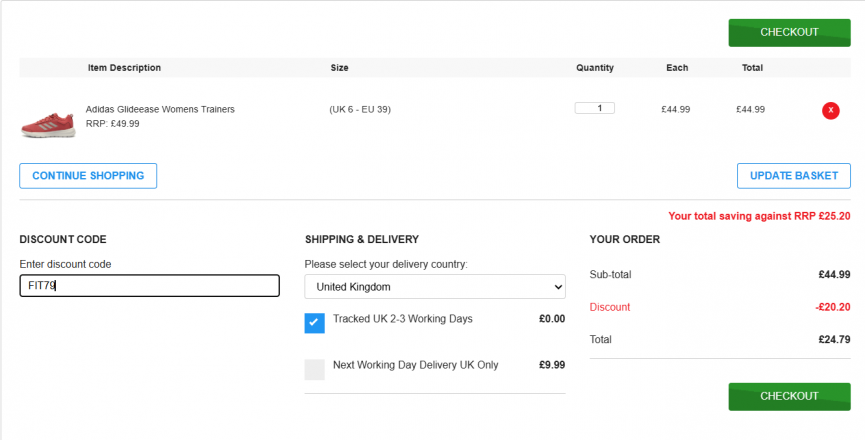Click the Item Description column header
The image size is (865, 440).
(x=124, y=68)
